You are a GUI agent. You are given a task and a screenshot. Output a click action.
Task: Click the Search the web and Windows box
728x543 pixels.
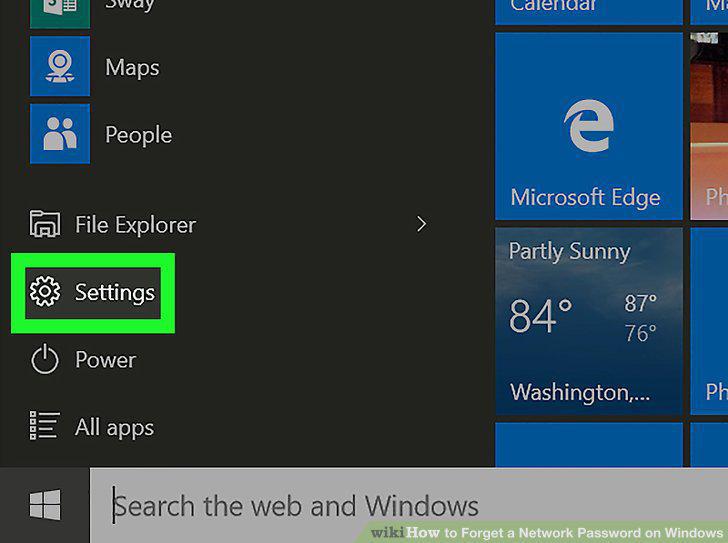click(409, 505)
